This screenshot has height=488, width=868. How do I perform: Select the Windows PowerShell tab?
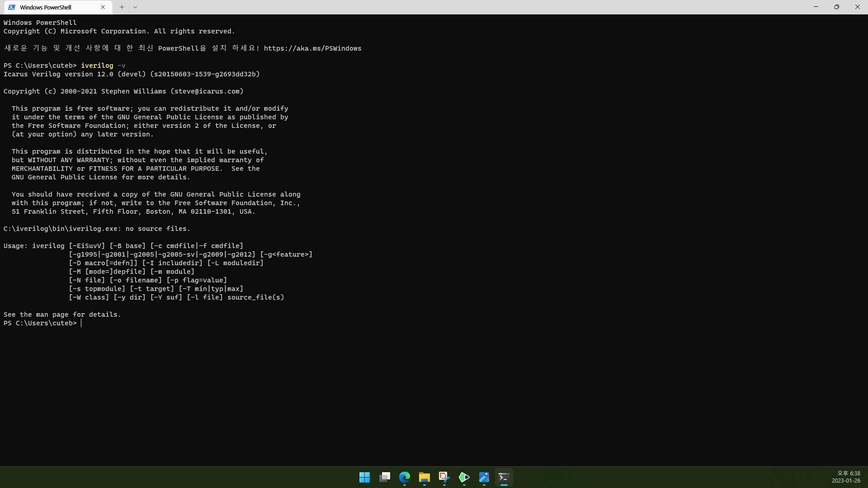(58, 7)
